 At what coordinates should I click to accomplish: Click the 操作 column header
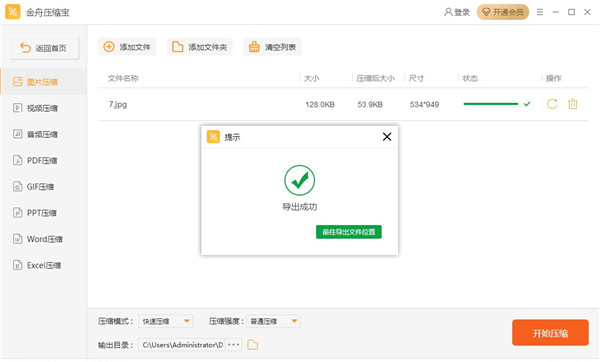click(x=553, y=78)
